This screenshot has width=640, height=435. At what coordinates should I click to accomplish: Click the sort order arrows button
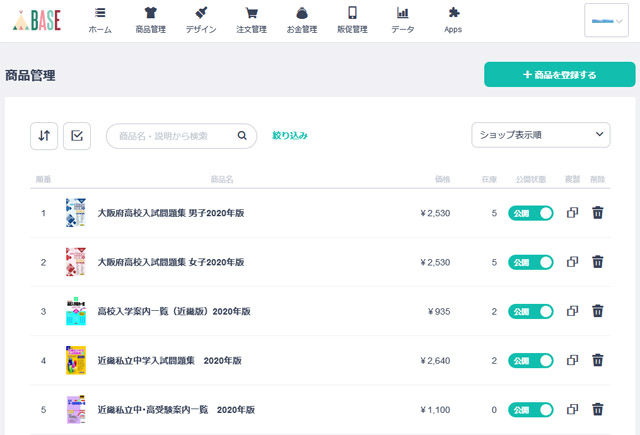44,136
